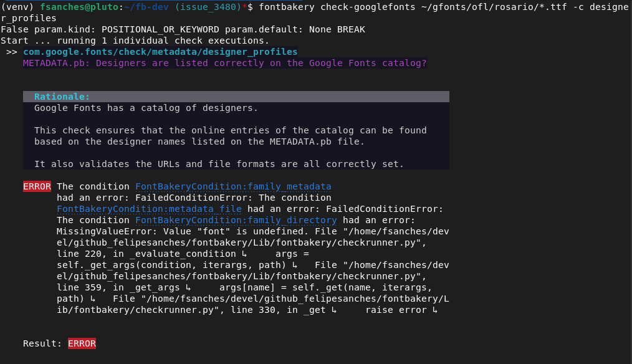The image size is (632, 364).
Task: Click the 'fontbakery check-googlefonts' command text
Action: tap(337, 7)
